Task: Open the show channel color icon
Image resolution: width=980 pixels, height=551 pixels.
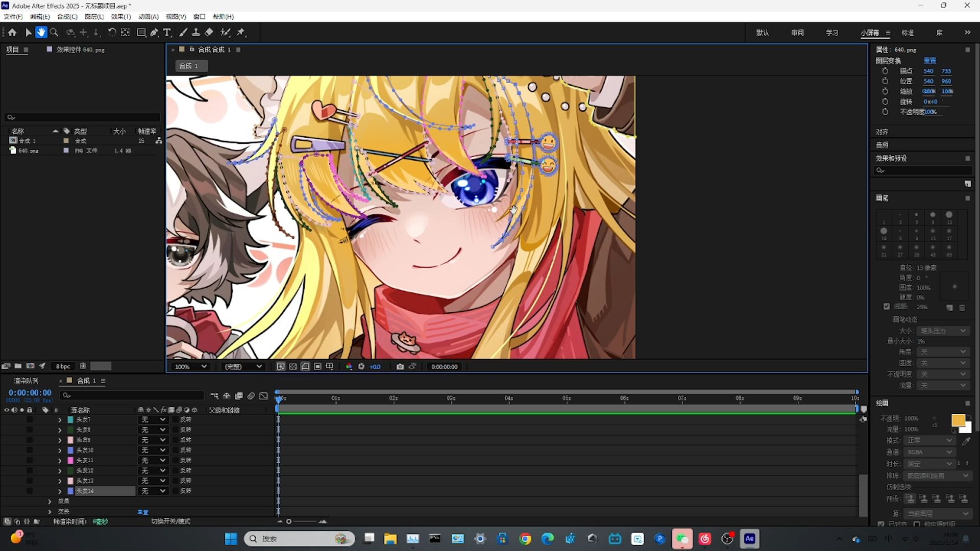Action: (x=349, y=366)
